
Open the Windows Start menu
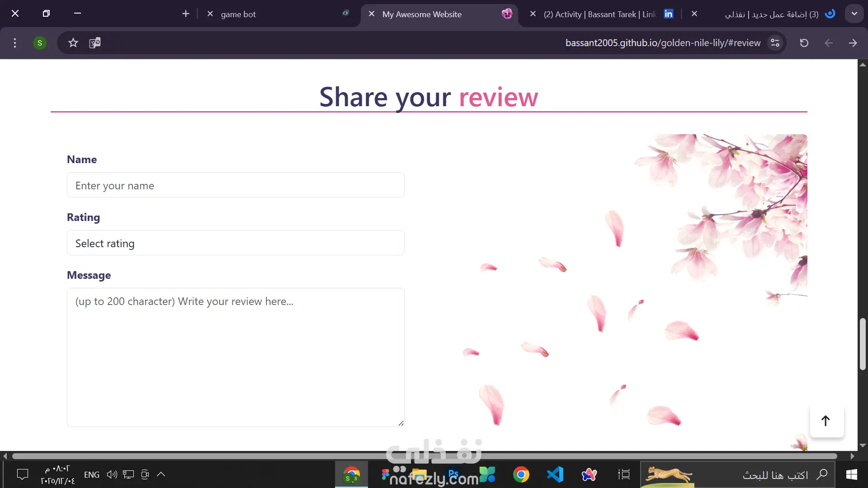tap(852, 474)
